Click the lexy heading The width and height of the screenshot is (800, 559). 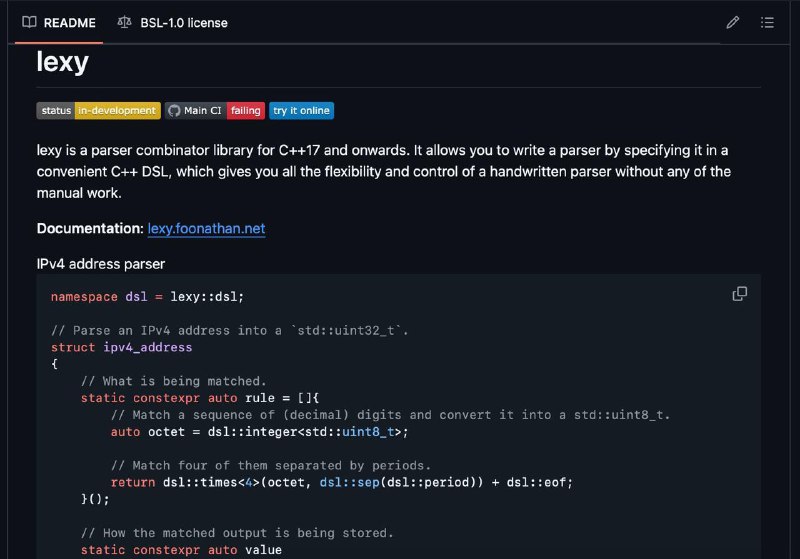coord(63,62)
